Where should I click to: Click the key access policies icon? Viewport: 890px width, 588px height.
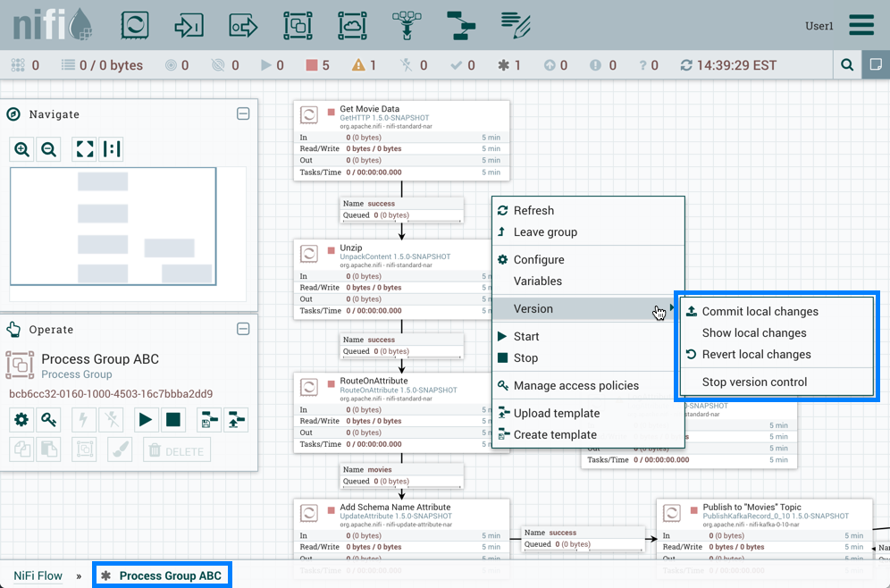[x=49, y=419]
